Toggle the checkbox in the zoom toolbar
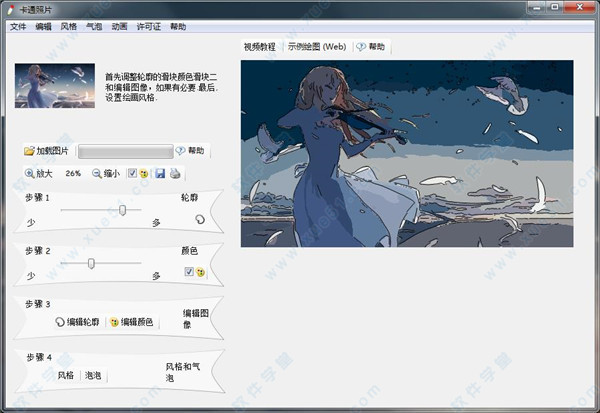 (132, 173)
